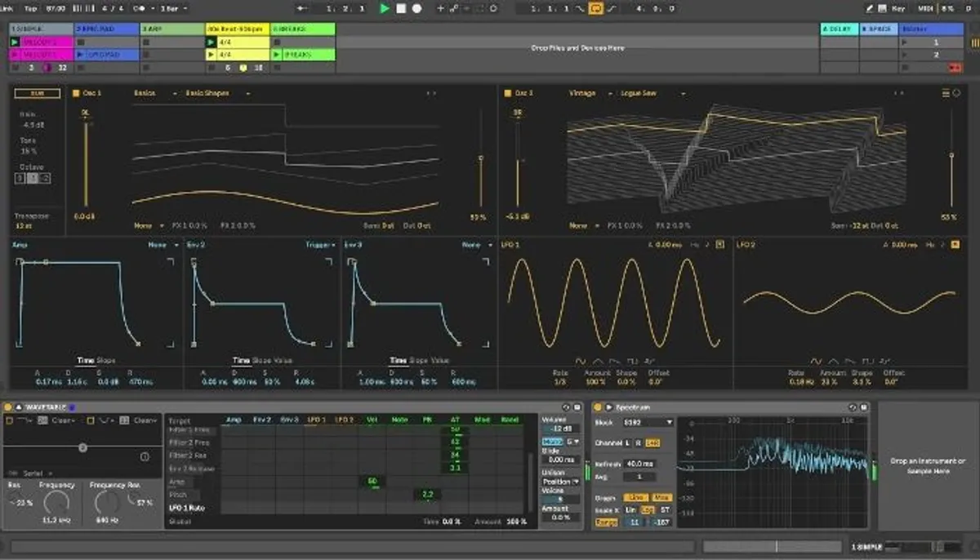The width and height of the screenshot is (980, 560).
Task: Activate the Sub oscillator switch
Action: click(x=37, y=92)
